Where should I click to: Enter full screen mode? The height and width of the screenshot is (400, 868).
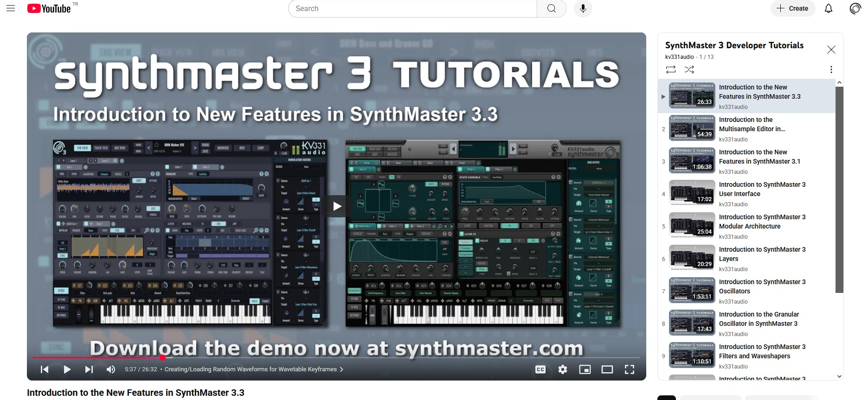630,369
